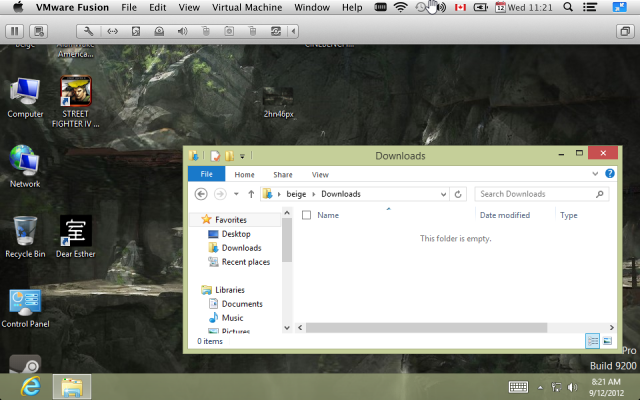Click the network tray icon
Image resolution: width=640 pixels, height=400 pixels.
click(x=556, y=387)
